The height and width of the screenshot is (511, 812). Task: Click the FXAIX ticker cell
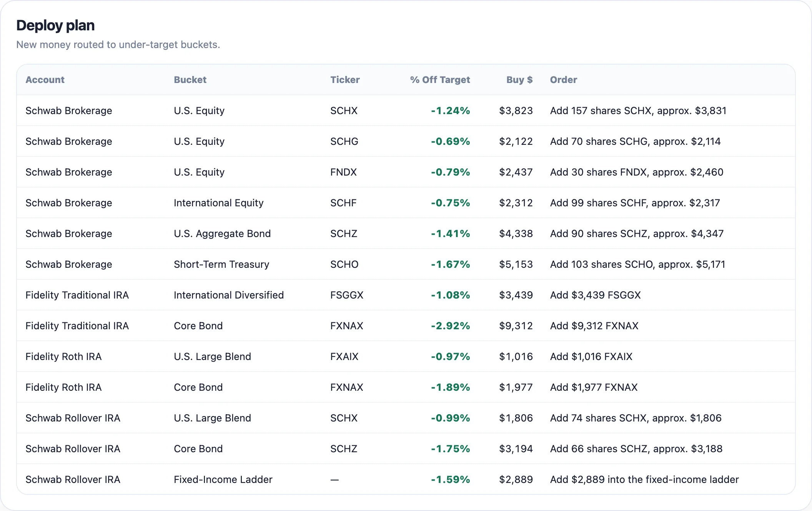[344, 357]
